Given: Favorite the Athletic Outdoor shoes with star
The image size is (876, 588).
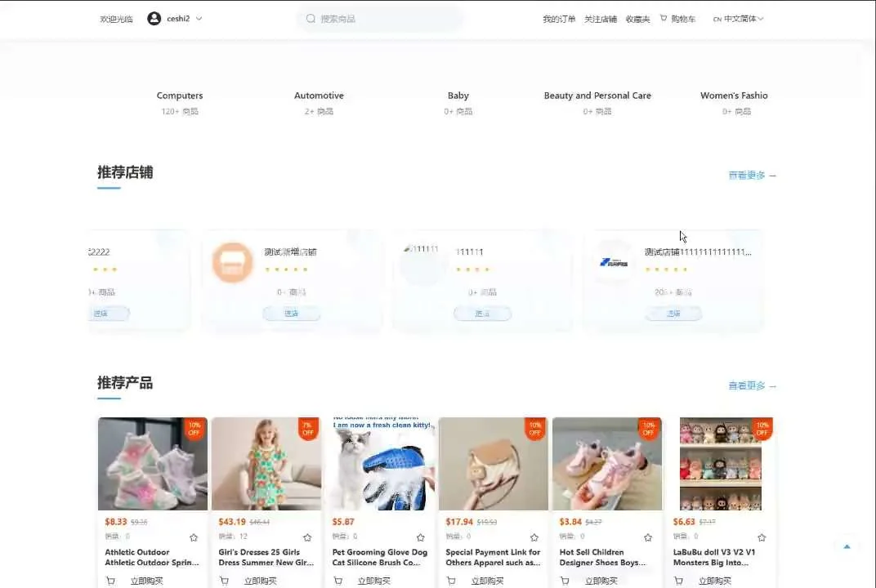Looking at the screenshot, I should (194, 537).
